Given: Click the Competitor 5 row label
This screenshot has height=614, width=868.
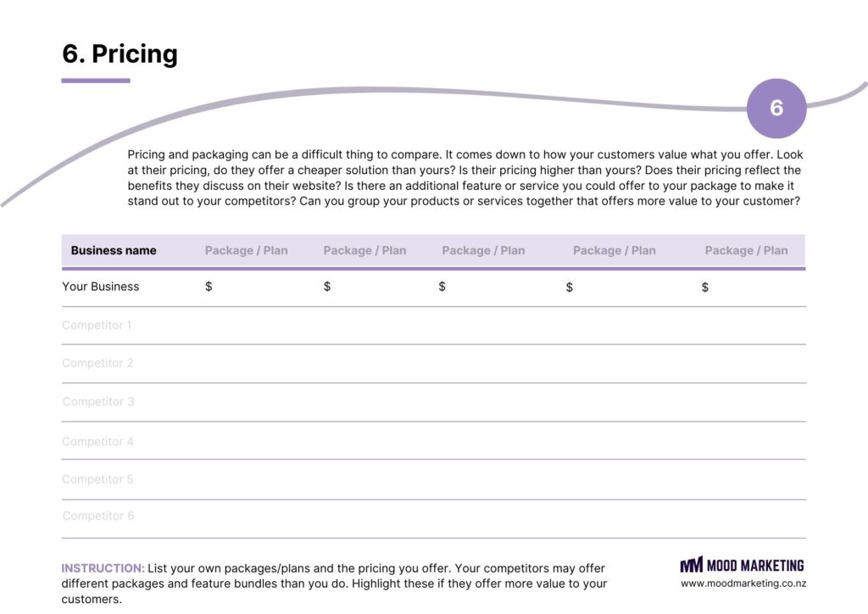Looking at the screenshot, I should 97,479.
